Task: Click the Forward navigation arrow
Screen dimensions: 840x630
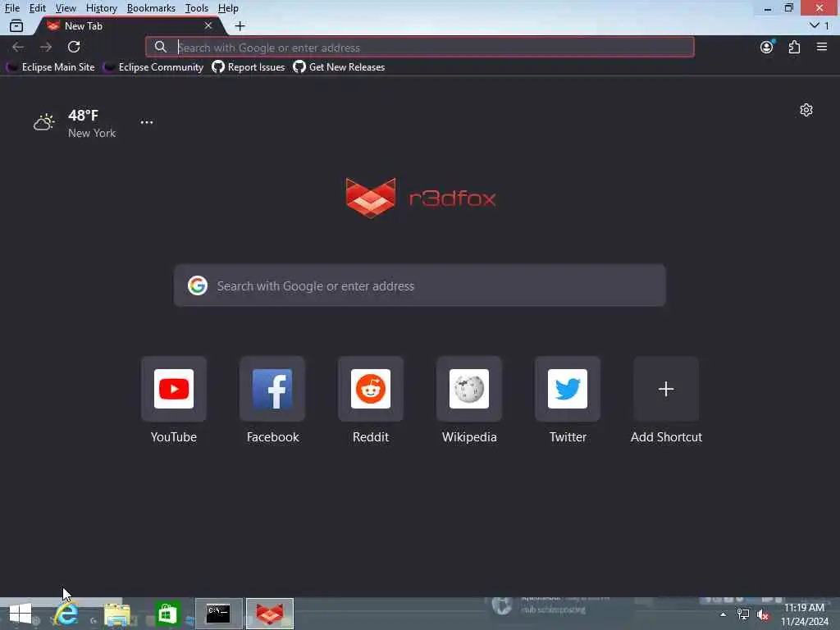Action: point(46,47)
